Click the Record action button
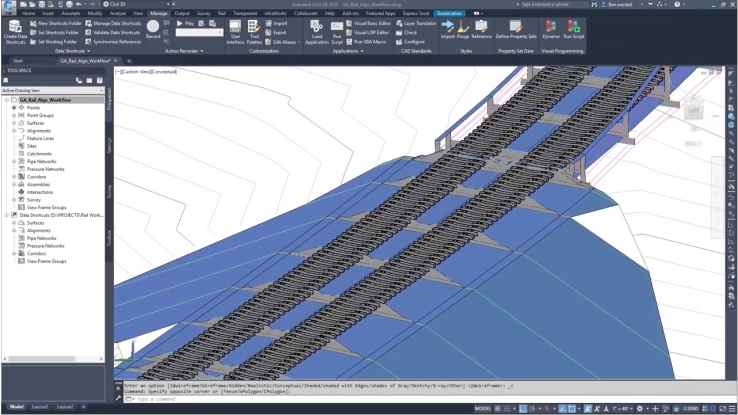 pyautogui.click(x=153, y=30)
